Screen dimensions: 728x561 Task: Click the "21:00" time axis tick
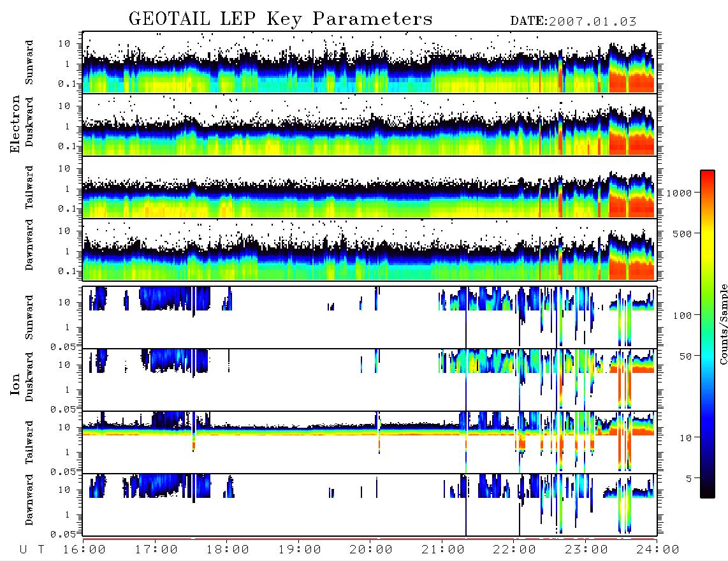(x=444, y=550)
